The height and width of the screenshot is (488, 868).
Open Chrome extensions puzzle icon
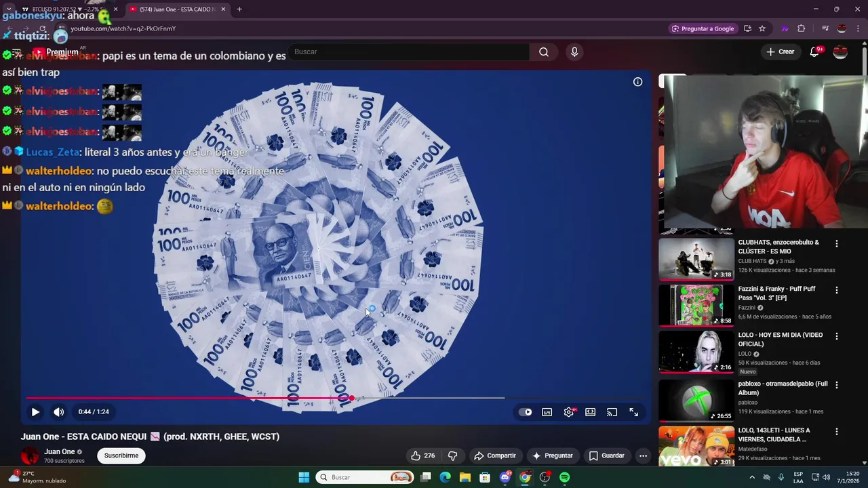802,28
